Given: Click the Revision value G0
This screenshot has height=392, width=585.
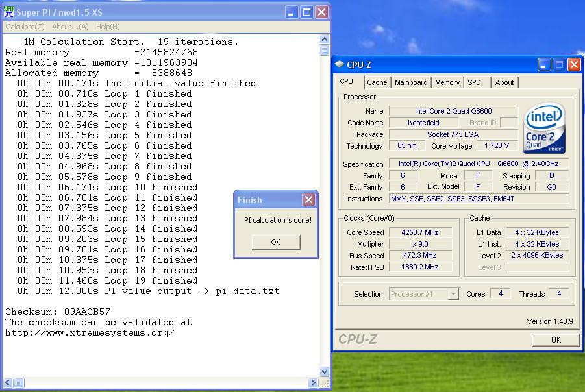Looking at the screenshot, I should coord(551,187).
